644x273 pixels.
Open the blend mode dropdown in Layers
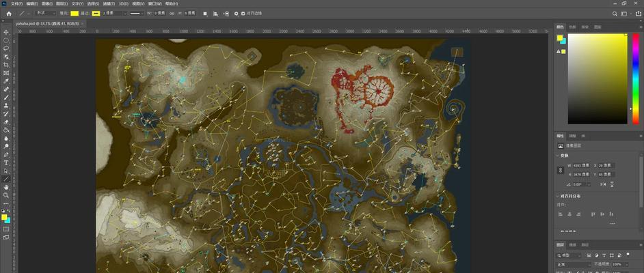click(573, 265)
